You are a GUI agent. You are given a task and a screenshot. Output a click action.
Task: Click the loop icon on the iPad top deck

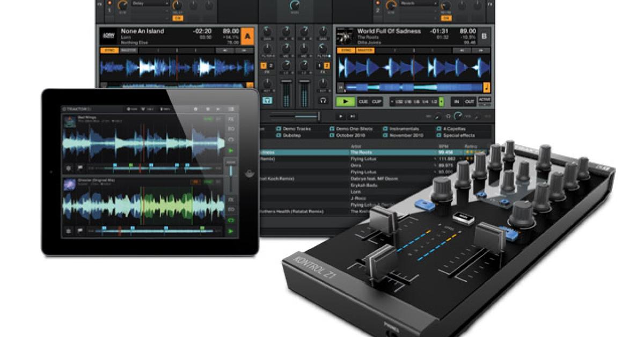(x=231, y=140)
